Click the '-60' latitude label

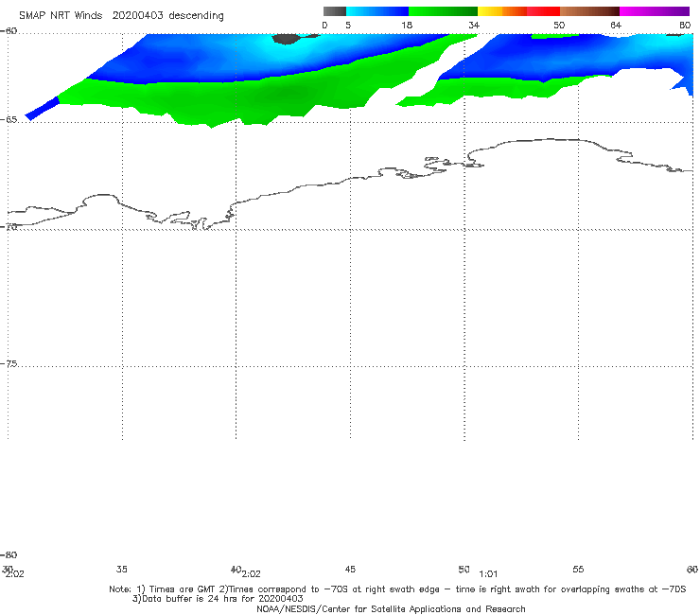coord(9,31)
